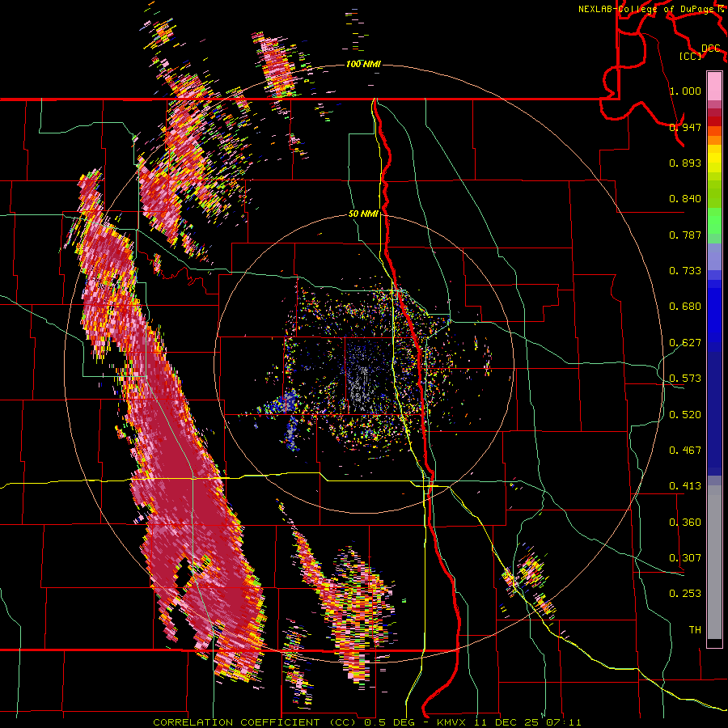
Task: Select the 0.787 legend value
Action: click(685, 235)
